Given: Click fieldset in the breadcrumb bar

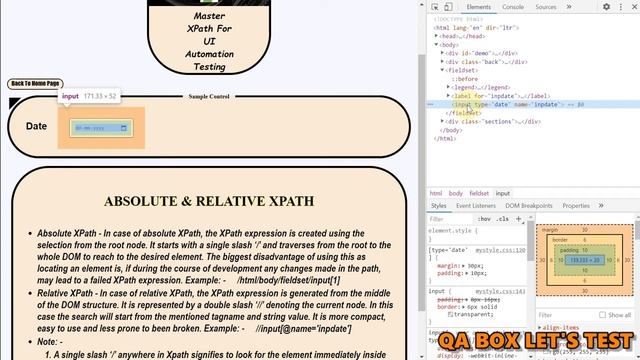Looking at the screenshot, I should (479, 193).
